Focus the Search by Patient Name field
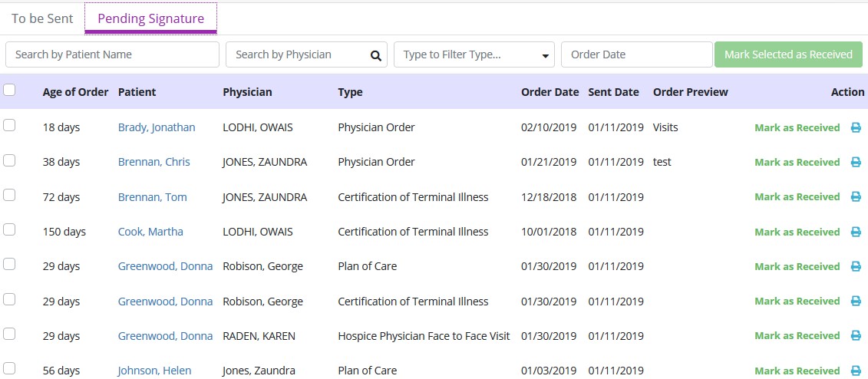The width and height of the screenshot is (868, 379). point(112,54)
